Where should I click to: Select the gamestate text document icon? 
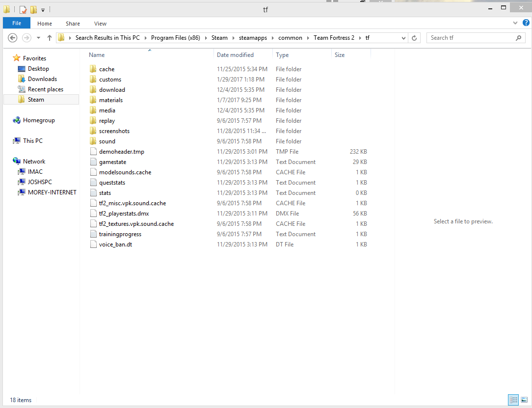point(93,162)
